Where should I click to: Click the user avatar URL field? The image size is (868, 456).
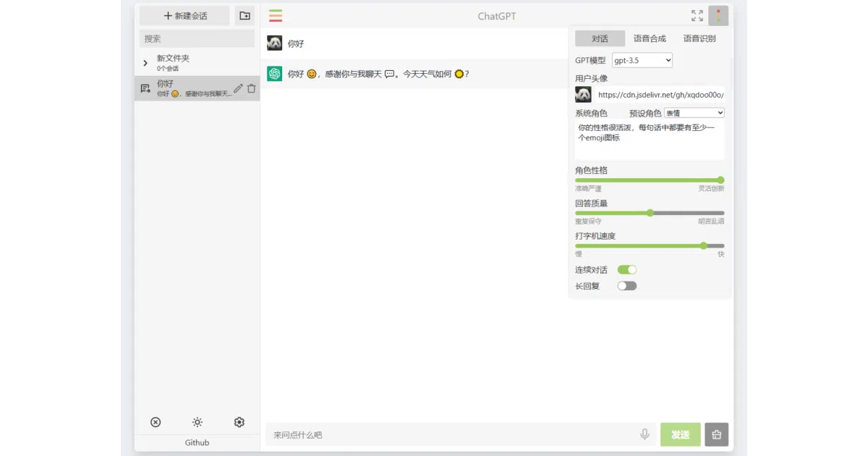660,94
